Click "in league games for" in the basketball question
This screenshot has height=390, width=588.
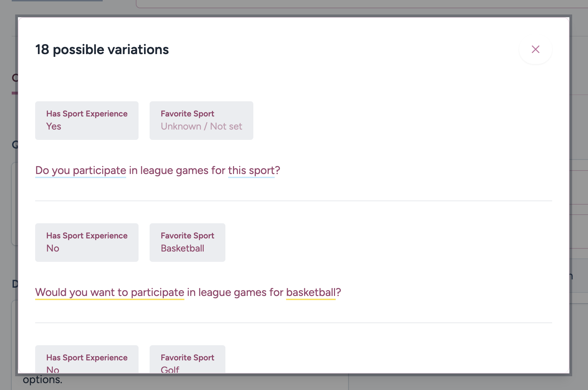(235, 292)
